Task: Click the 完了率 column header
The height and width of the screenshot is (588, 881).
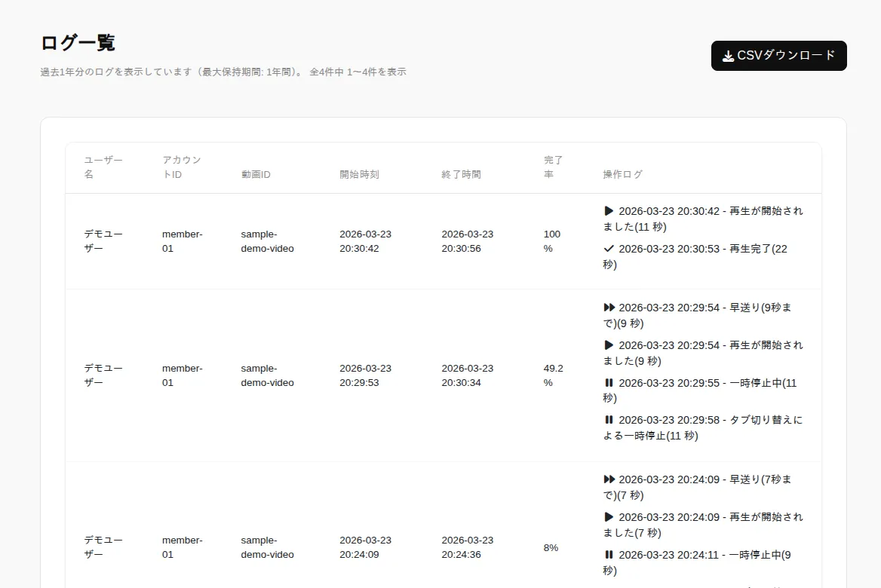Action: (553, 167)
